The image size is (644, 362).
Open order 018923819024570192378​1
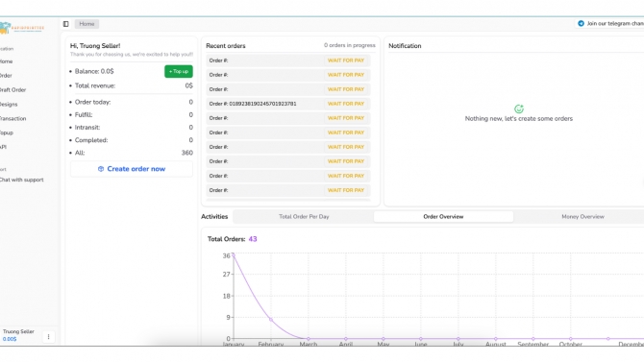(x=288, y=104)
